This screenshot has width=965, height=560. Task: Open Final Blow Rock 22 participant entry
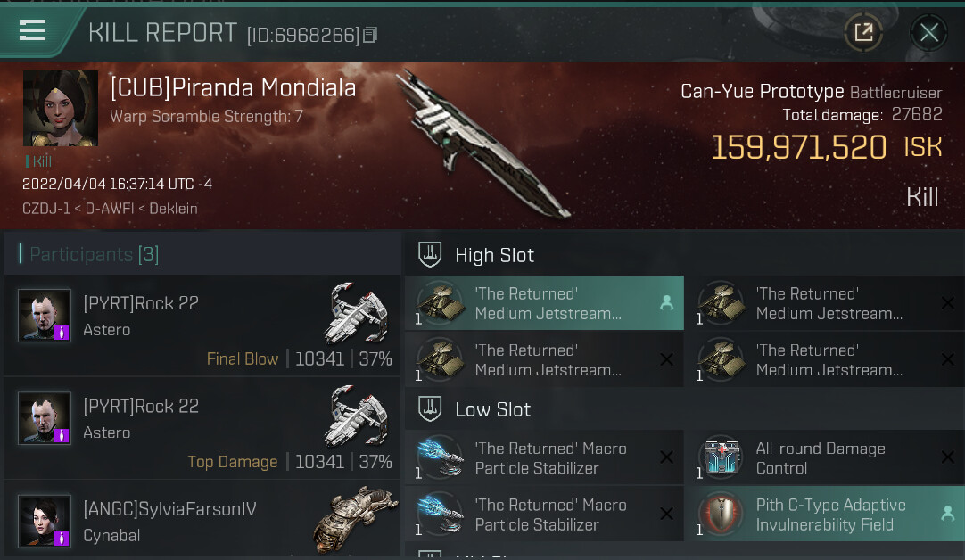(x=202, y=325)
